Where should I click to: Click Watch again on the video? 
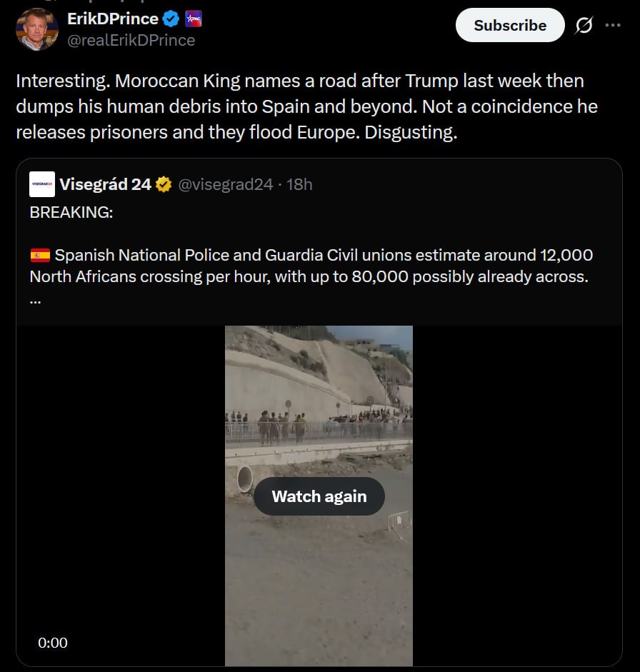point(319,496)
